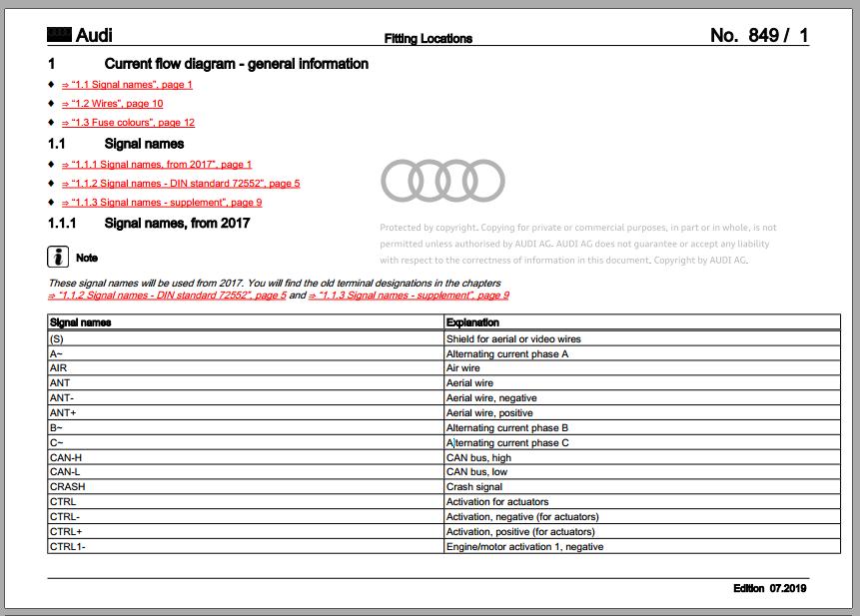This screenshot has height=616, width=860.
Task: Follow bulleted link '1.1.3 Signal names - supplement, page 9'
Action: 161,203
